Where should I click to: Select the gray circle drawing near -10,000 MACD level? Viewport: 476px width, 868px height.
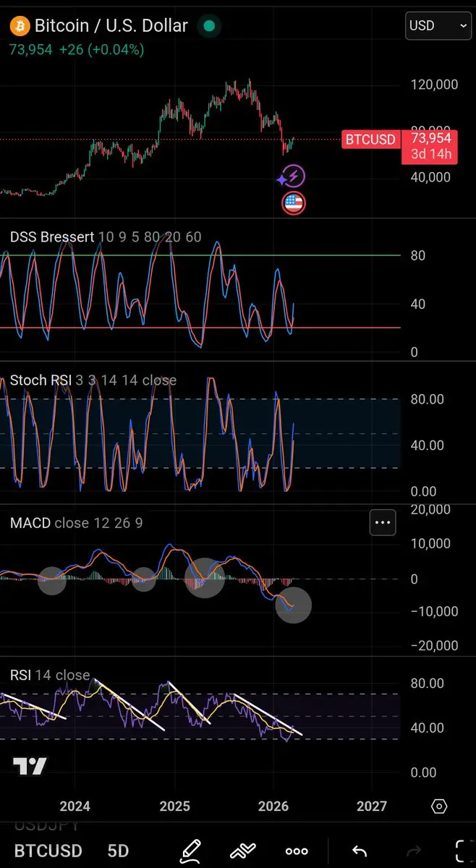click(x=293, y=605)
